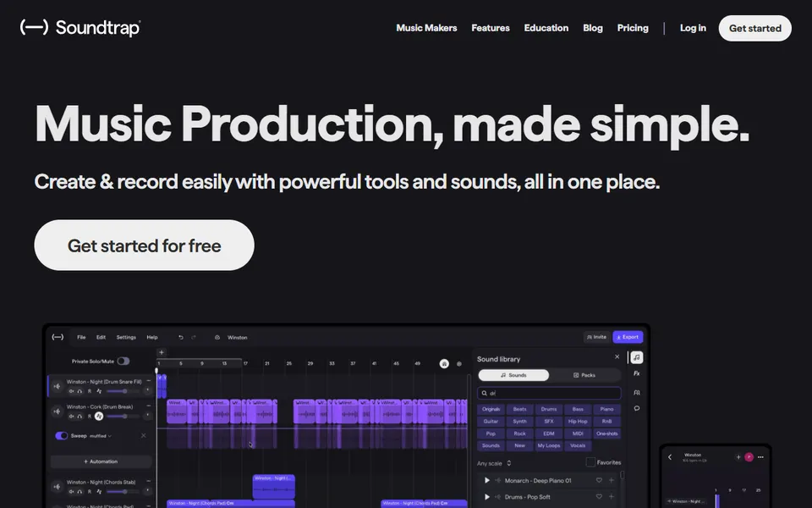
Task: Open the Help menu in the studio
Action: click(151, 337)
